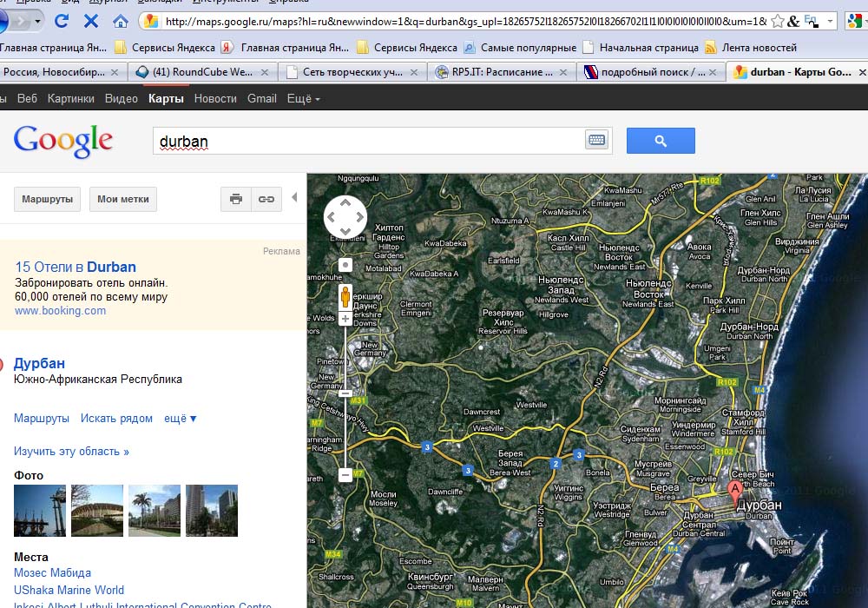The height and width of the screenshot is (608, 868).
Task: Expand the Ещё dropdown in Google bar
Action: click(303, 98)
